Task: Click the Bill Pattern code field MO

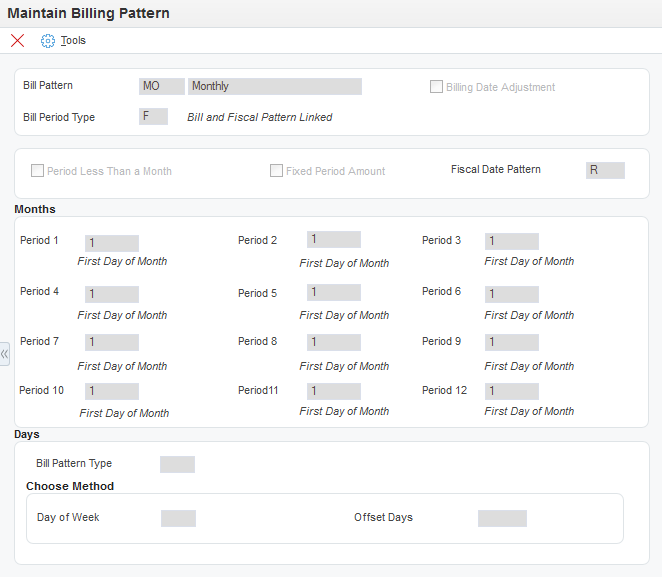Action: pyautogui.click(x=162, y=86)
